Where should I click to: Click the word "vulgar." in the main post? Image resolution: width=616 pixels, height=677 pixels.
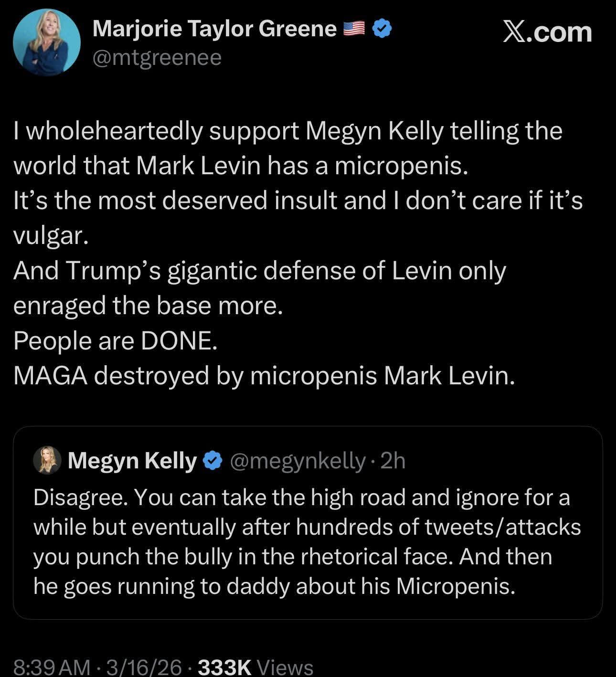point(51,236)
